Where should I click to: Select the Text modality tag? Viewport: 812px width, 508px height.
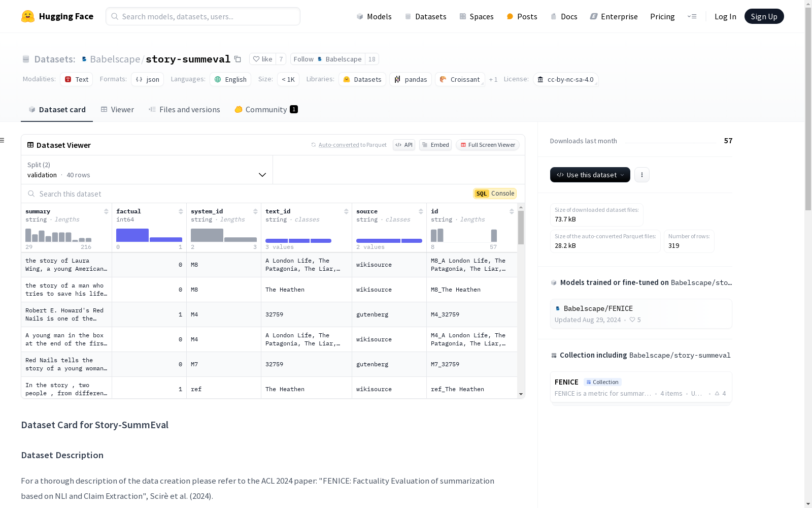(77, 79)
